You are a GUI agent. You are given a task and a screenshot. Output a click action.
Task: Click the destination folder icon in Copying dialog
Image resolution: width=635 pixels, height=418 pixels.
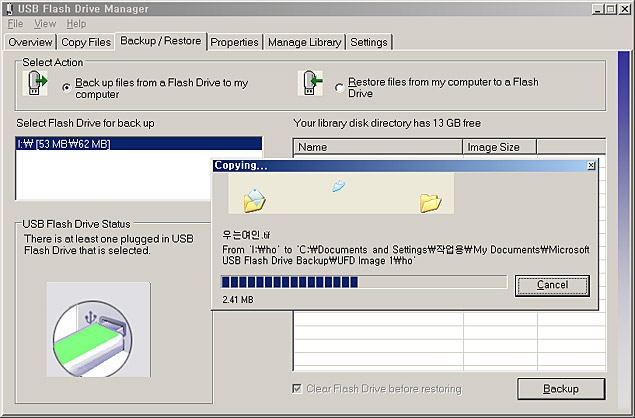point(431,201)
